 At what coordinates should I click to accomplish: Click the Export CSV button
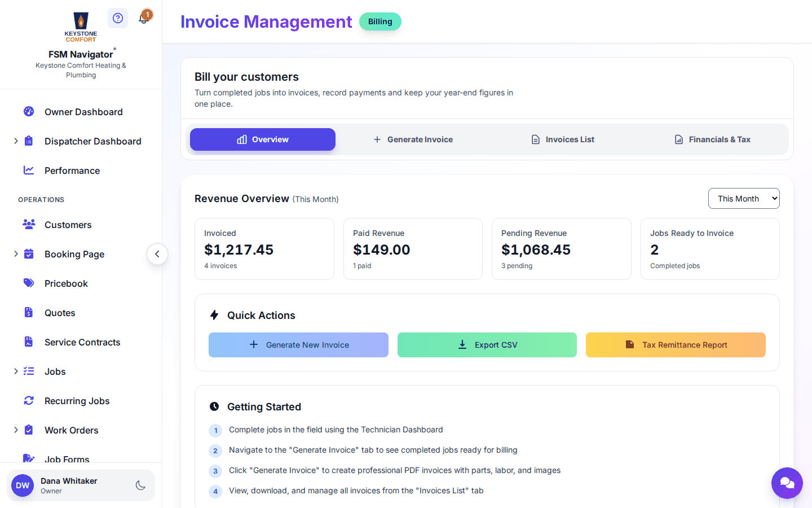[487, 345]
